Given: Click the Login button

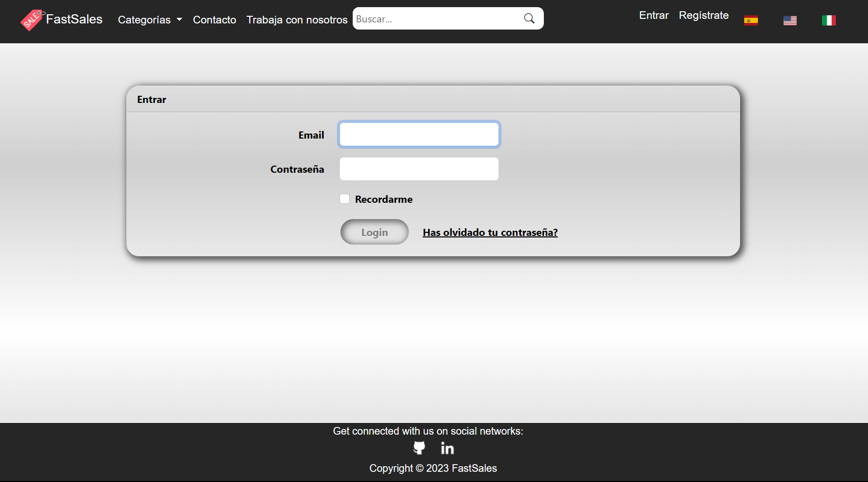Looking at the screenshot, I should [x=375, y=232].
